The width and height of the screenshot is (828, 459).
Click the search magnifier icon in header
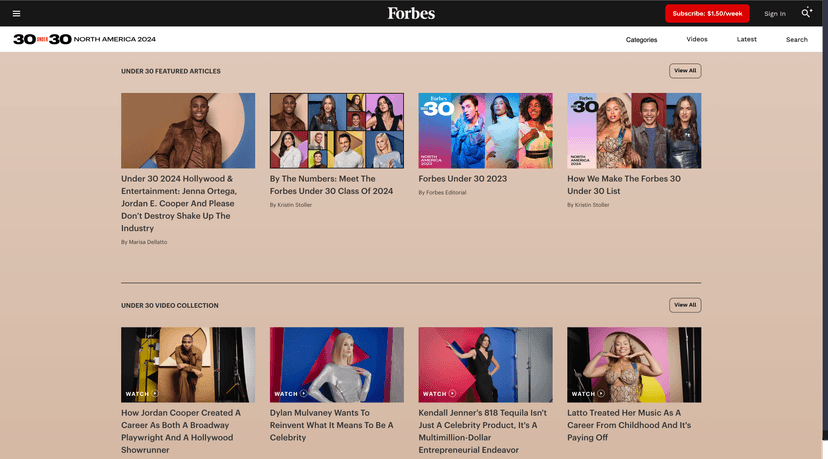(x=806, y=13)
